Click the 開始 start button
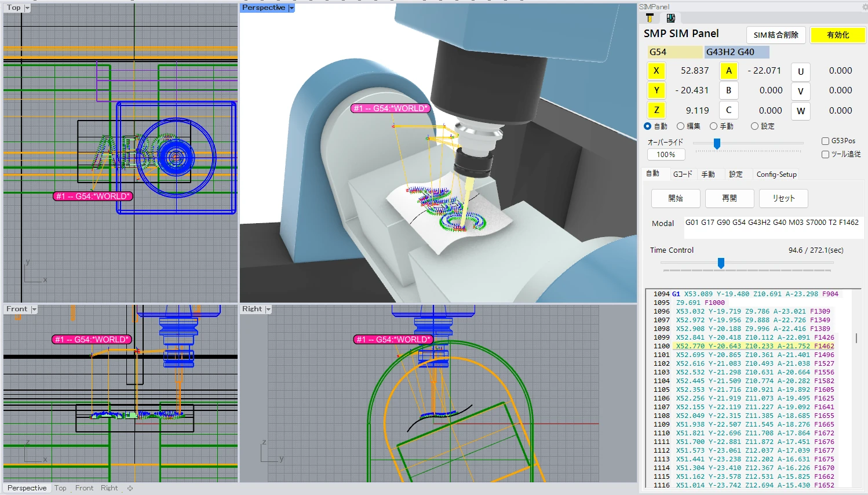The image size is (868, 495). click(676, 198)
